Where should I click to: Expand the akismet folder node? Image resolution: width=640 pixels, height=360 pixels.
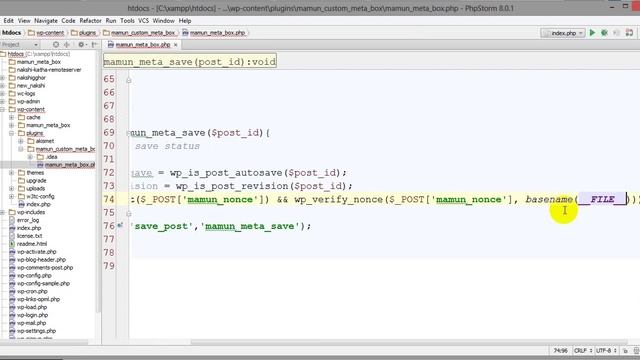(x=21, y=141)
